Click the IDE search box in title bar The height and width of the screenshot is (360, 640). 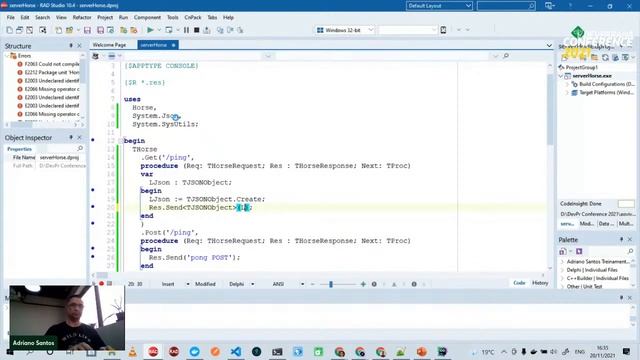point(506,6)
